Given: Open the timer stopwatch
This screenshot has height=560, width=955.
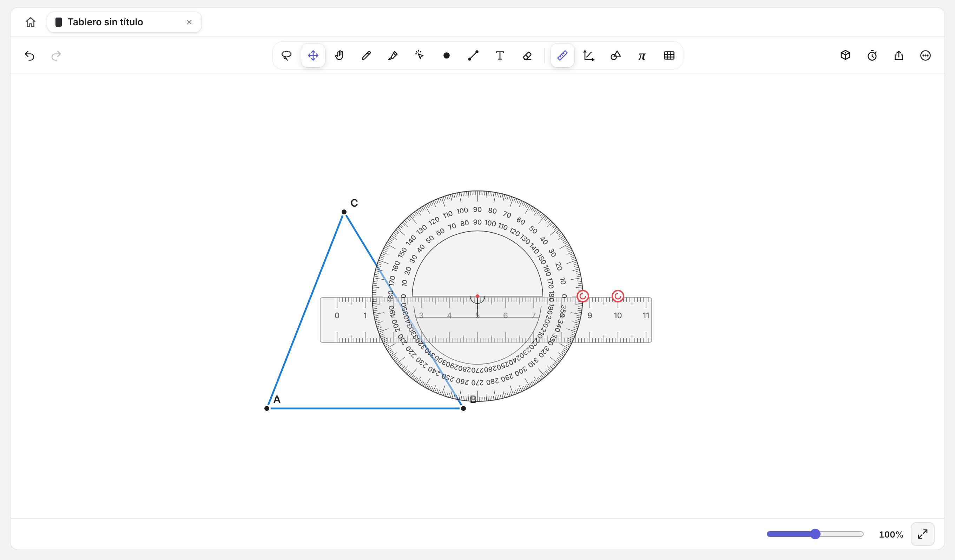Looking at the screenshot, I should click(872, 56).
